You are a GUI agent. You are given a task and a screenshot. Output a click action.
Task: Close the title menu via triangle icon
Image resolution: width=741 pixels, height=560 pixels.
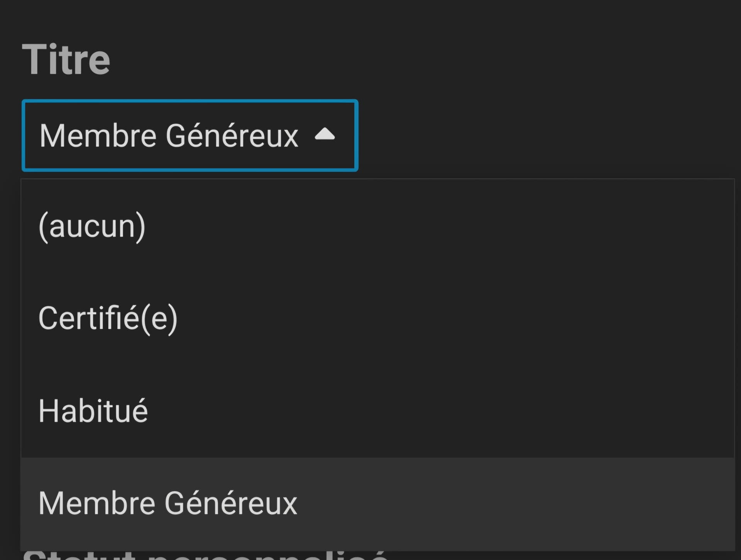pos(325,134)
